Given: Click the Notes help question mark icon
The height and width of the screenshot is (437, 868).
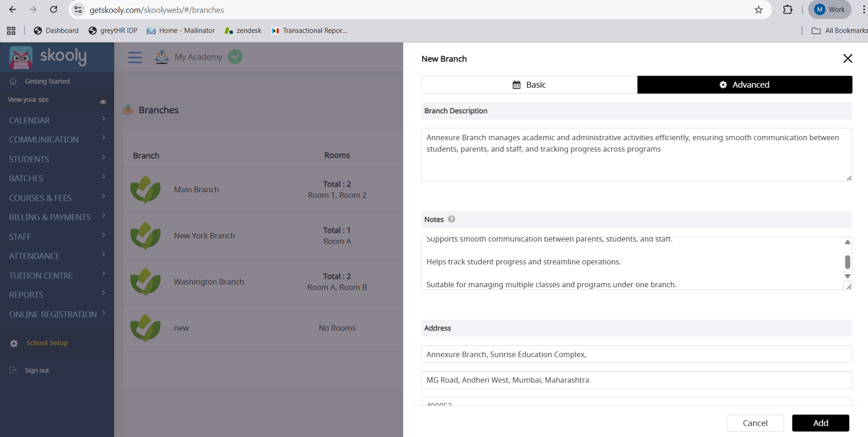Looking at the screenshot, I should pos(451,219).
